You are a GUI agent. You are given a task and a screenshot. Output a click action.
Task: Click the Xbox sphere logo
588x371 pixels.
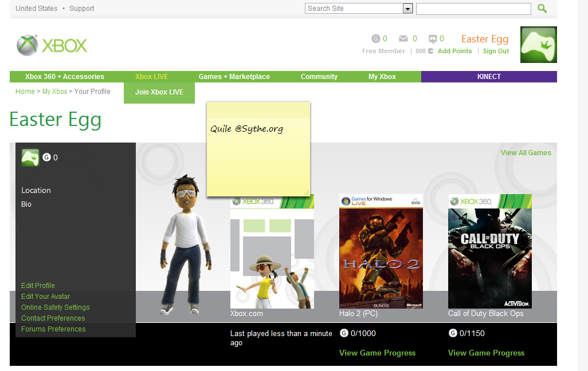pyautogui.click(x=28, y=45)
